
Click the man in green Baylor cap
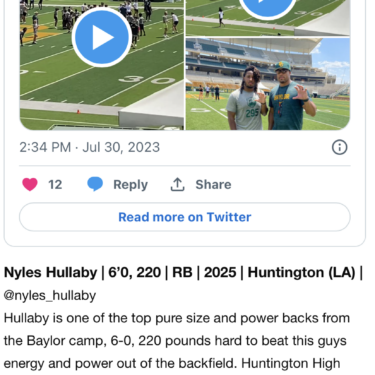(x=289, y=96)
